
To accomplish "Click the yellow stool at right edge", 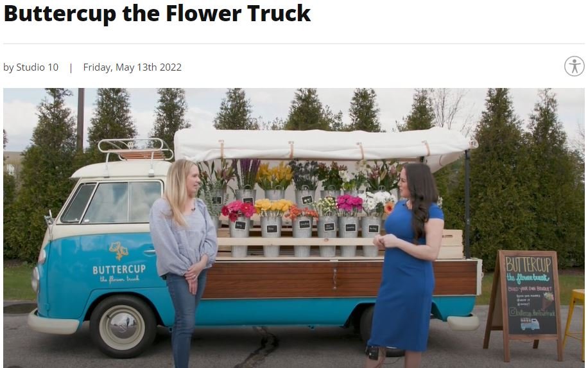I will (x=575, y=322).
